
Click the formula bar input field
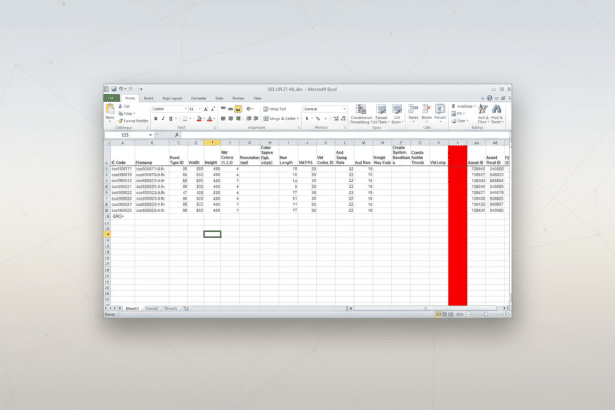(x=345, y=135)
